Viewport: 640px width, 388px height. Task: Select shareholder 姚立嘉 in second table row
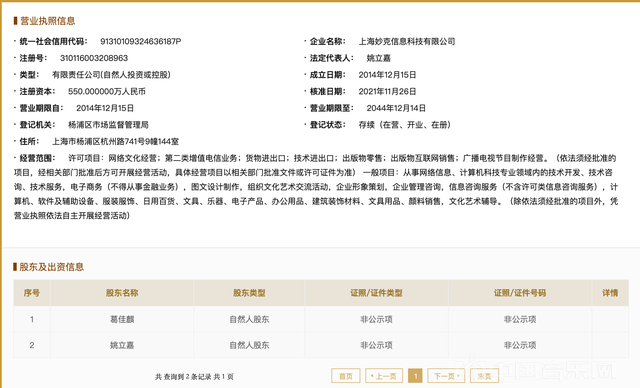(122, 345)
